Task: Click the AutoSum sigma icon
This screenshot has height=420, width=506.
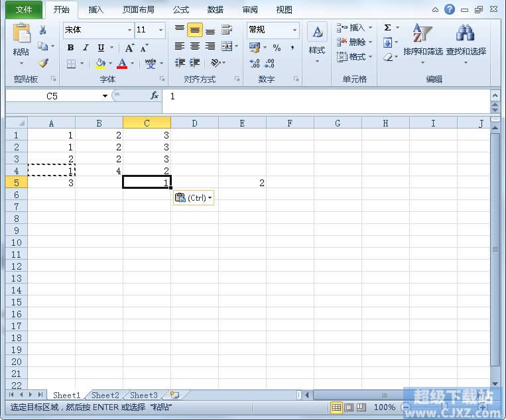Action: (387, 27)
